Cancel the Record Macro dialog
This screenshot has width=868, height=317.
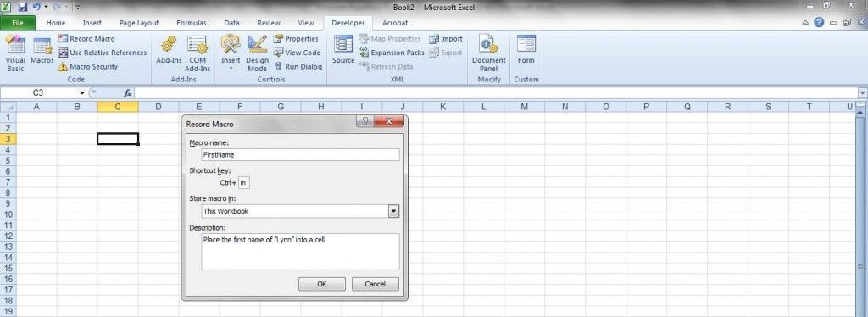coord(376,284)
